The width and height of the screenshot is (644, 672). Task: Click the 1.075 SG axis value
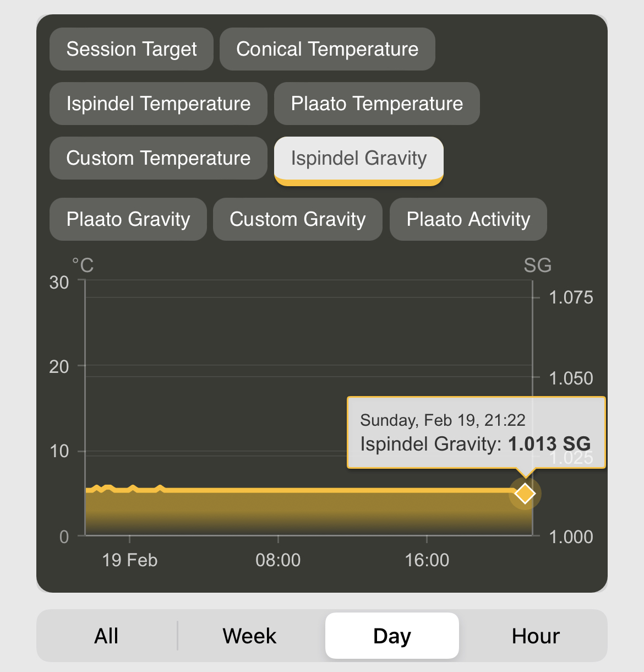click(x=571, y=297)
